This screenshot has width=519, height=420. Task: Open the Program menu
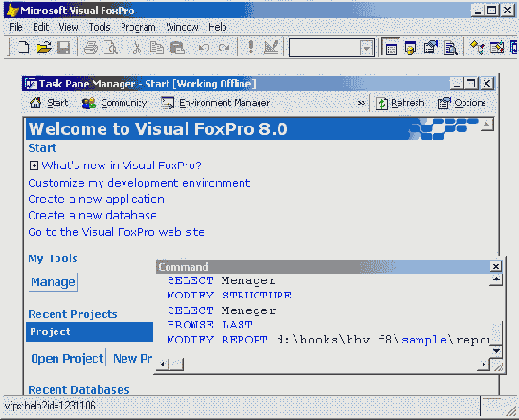tap(138, 27)
